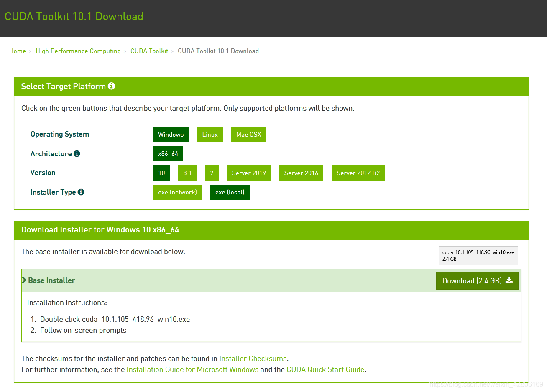547x392 pixels.
Task: Select Mac OSX as the operating system
Action: click(248, 134)
